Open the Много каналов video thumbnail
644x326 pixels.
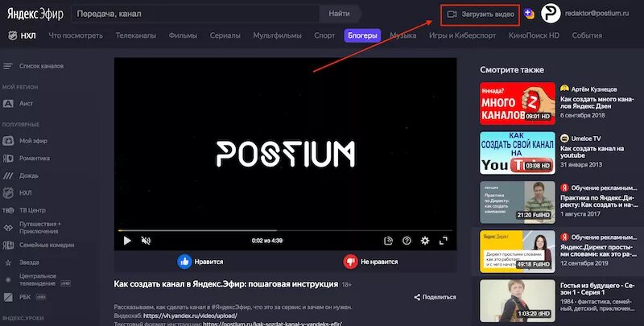(x=518, y=104)
